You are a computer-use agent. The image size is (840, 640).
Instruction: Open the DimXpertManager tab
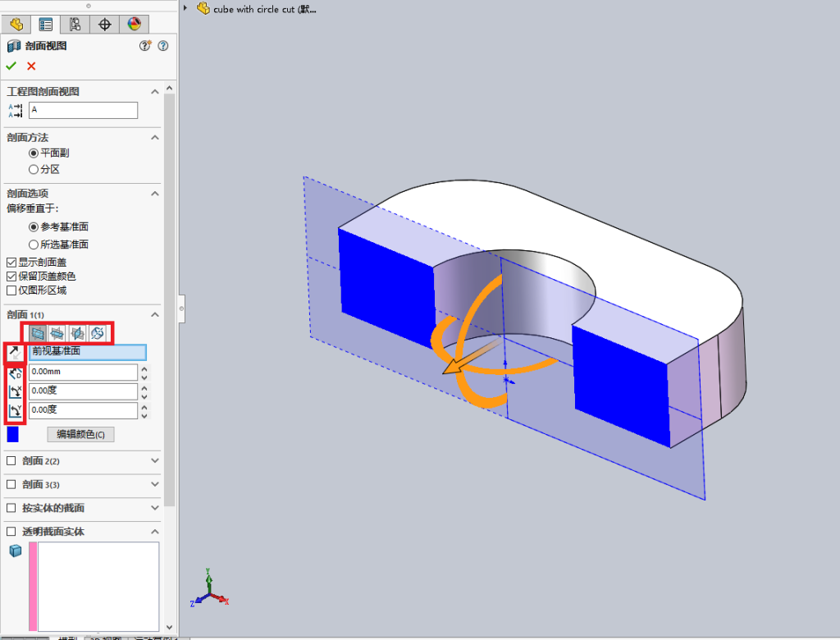pos(104,24)
